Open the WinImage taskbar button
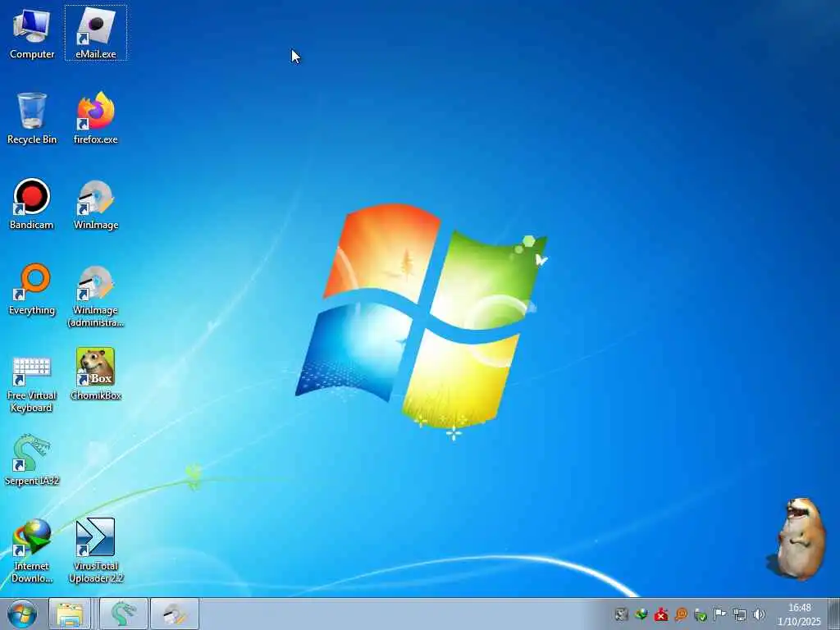The width and height of the screenshot is (840, 630). click(x=175, y=614)
